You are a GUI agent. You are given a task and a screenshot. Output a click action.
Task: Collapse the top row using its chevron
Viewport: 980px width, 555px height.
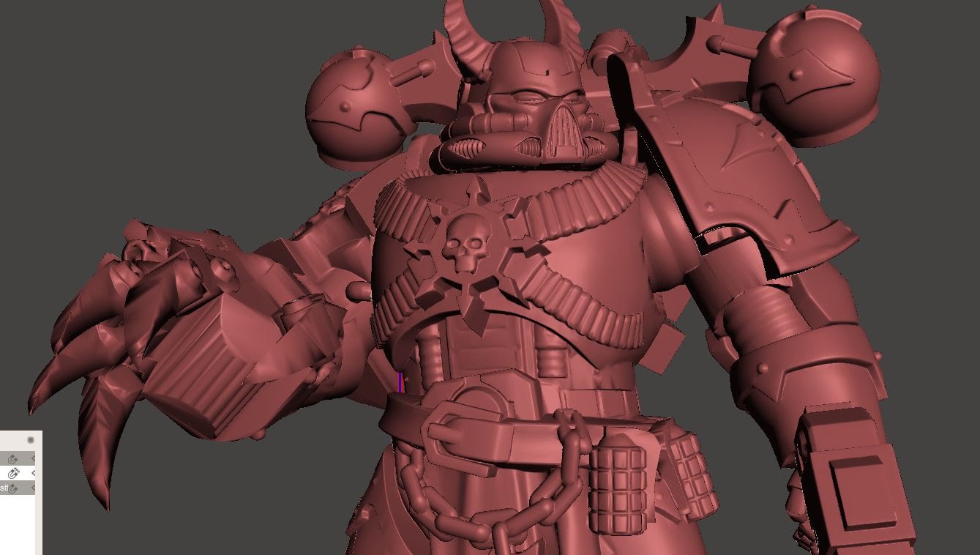34,458
